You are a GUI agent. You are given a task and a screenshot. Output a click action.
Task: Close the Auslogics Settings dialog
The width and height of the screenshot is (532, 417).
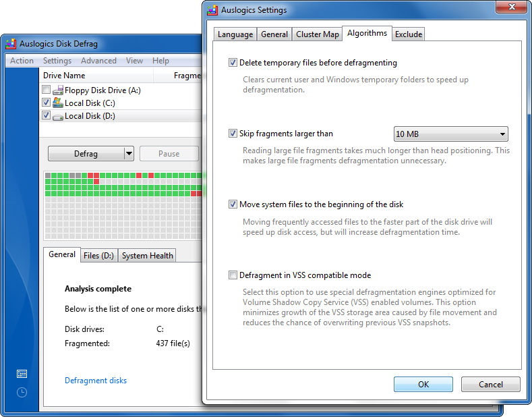[x=512, y=7]
